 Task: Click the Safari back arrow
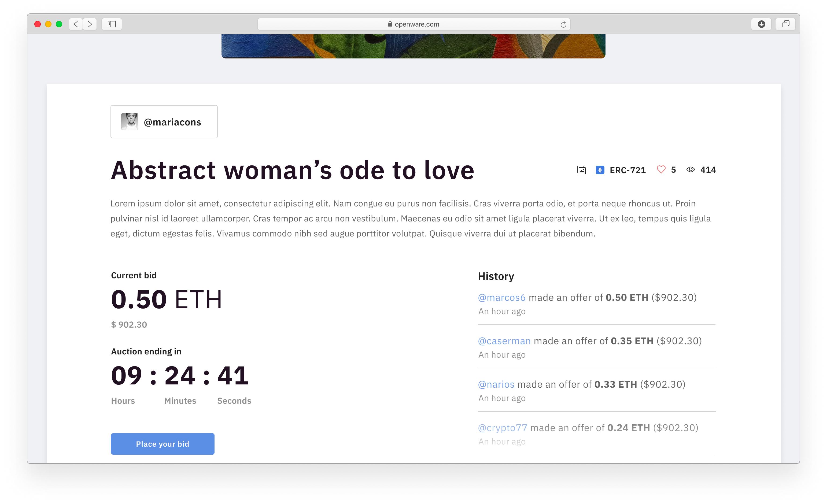[x=76, y=24]
